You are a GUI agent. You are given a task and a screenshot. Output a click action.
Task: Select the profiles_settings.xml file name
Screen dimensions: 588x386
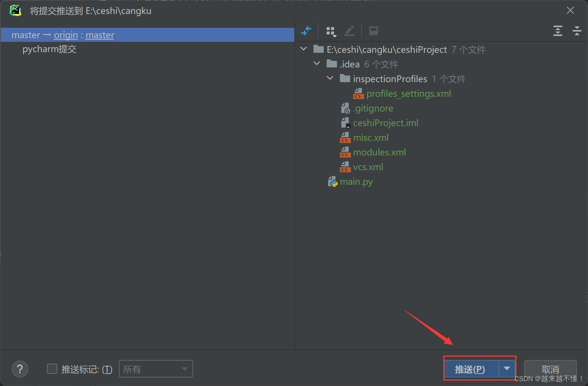click(x=409, y=94)
